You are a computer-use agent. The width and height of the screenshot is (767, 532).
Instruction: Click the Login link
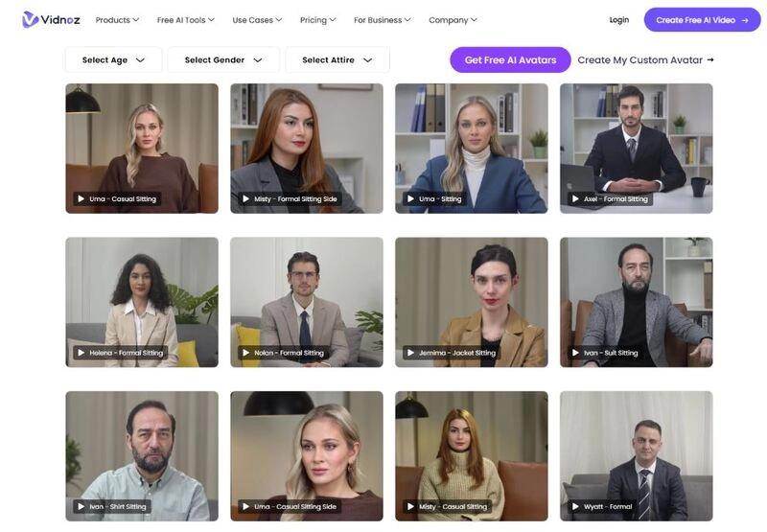(619, 20)
